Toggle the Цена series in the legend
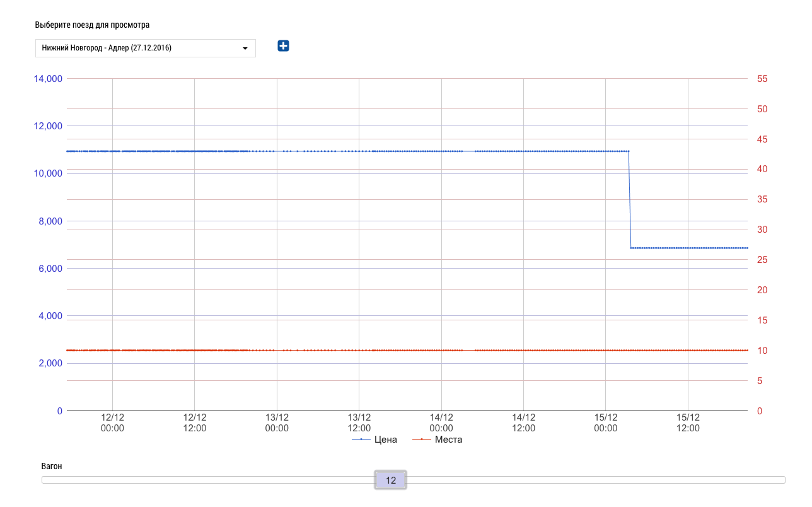Image resolution: width=812 pixels, height=507 pixels. point(385,440)
